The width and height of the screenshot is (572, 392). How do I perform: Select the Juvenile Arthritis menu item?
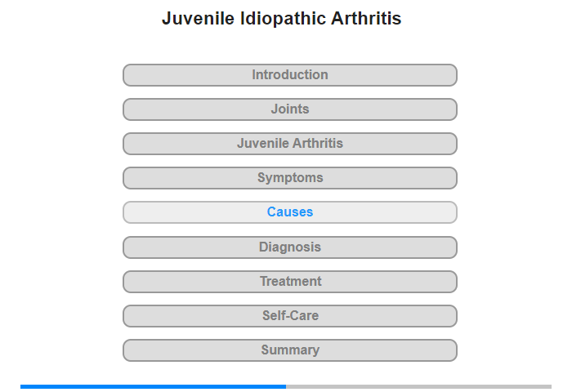289,144
